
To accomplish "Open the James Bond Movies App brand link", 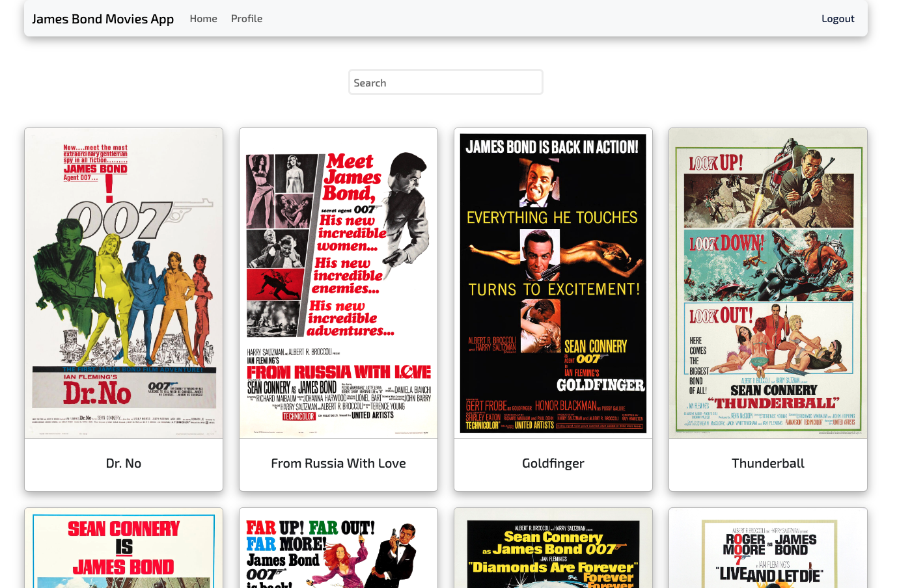I will click(x=103, y=19).
